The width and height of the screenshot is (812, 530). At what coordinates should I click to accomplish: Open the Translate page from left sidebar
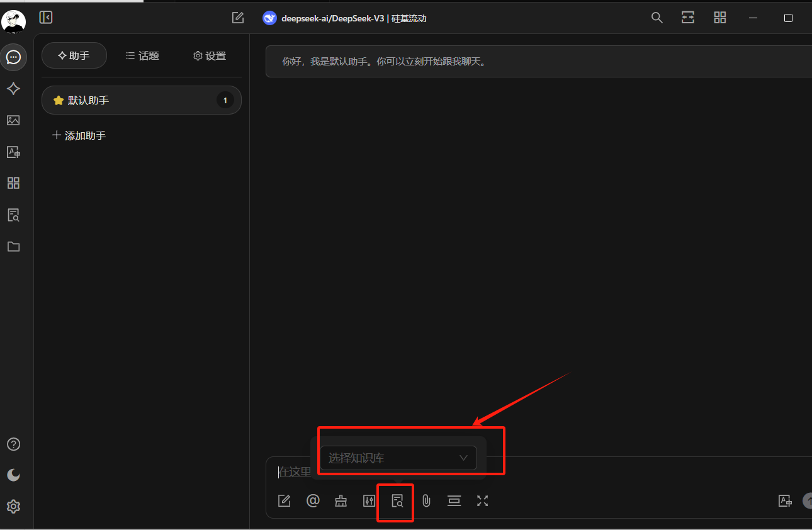point(13,152)
